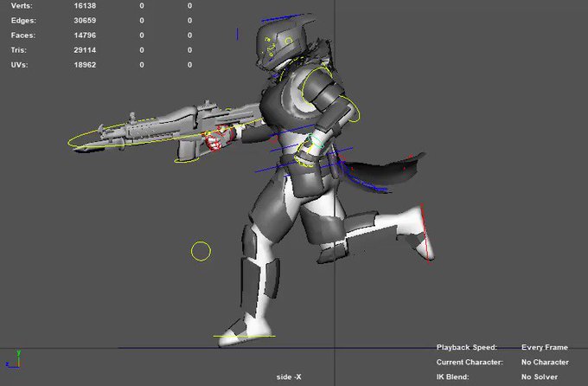Click the Verts count 16138

point(85,6)
